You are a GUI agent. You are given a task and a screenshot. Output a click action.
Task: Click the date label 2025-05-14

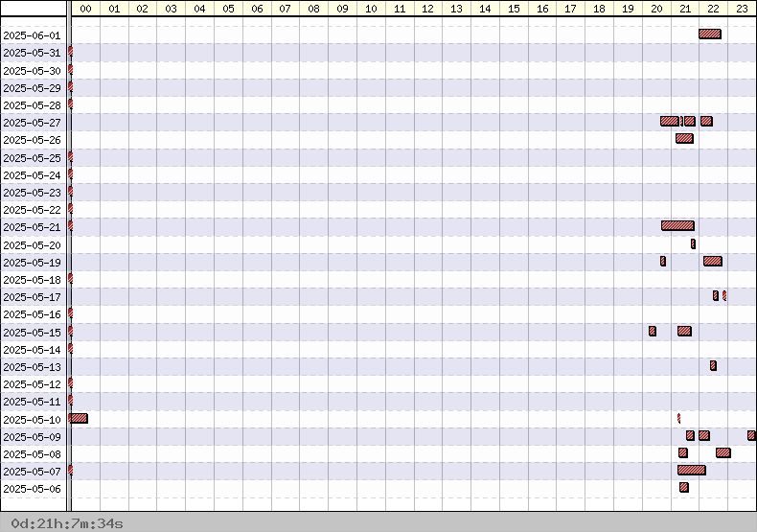click(32, 351)
